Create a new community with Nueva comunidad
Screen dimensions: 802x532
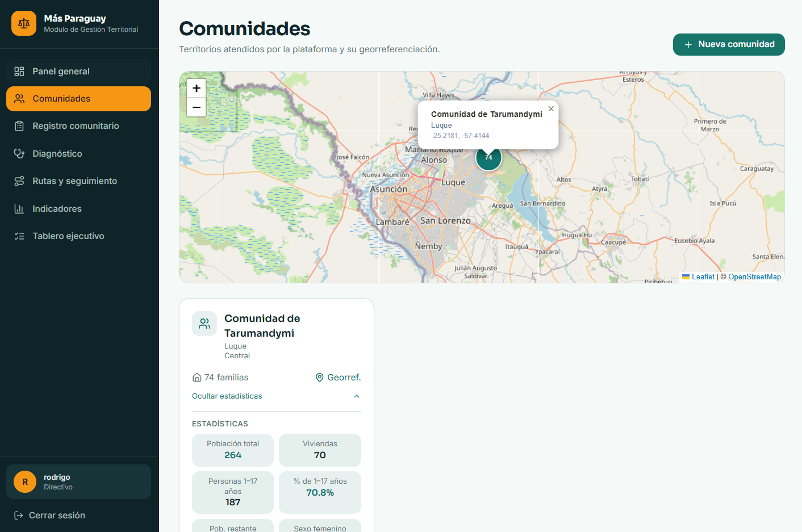[x=729, y=44]
